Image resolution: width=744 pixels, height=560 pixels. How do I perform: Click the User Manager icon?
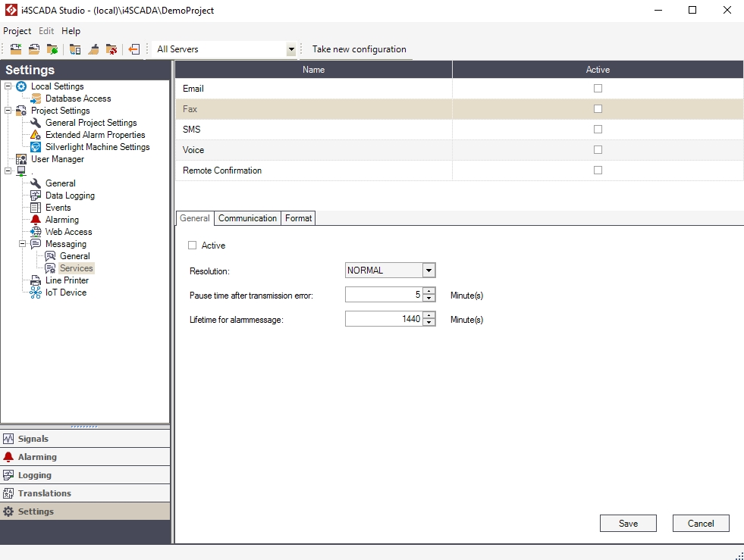pyautogui.click(x=21, y=159)
